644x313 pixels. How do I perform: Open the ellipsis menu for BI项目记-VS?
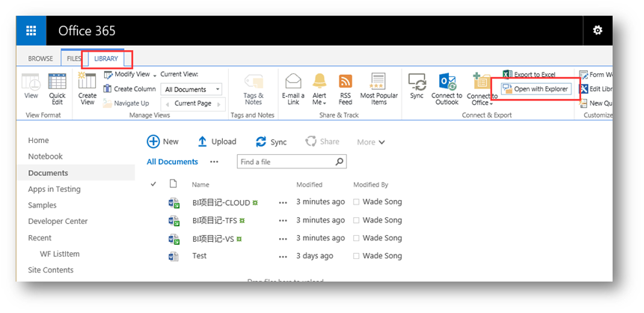click(283, 239)
